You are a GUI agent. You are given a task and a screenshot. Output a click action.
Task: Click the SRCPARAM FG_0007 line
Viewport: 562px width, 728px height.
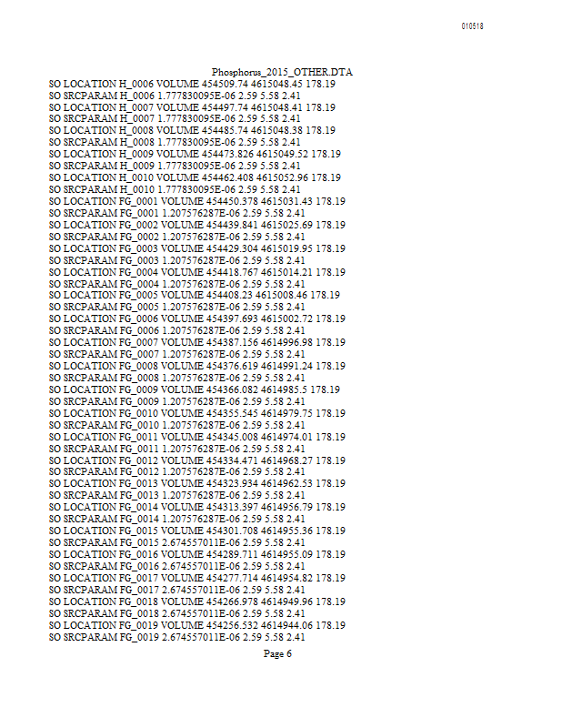point(176,354)
